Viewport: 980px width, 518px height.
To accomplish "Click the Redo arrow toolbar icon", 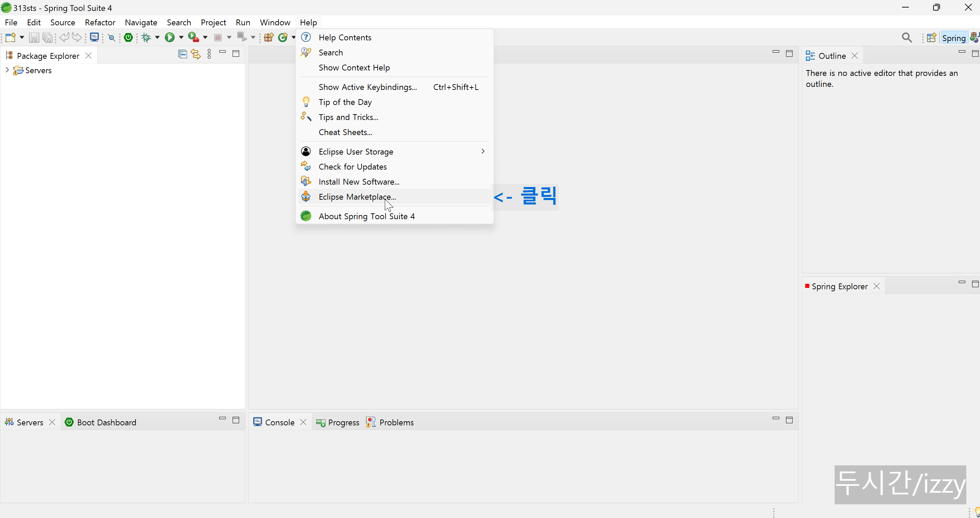I will click(77, 37).
